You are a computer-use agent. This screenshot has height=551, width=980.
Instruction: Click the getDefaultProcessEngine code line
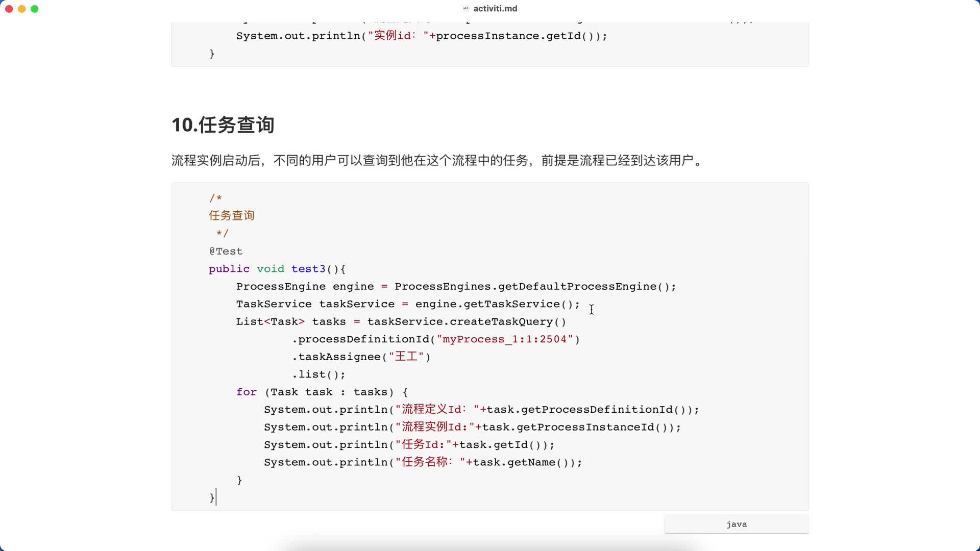point(456,287)
